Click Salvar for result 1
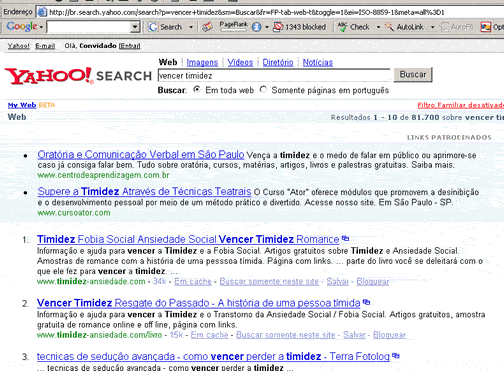The width and height of the screenshot is (504, 371). coord(337,282)
